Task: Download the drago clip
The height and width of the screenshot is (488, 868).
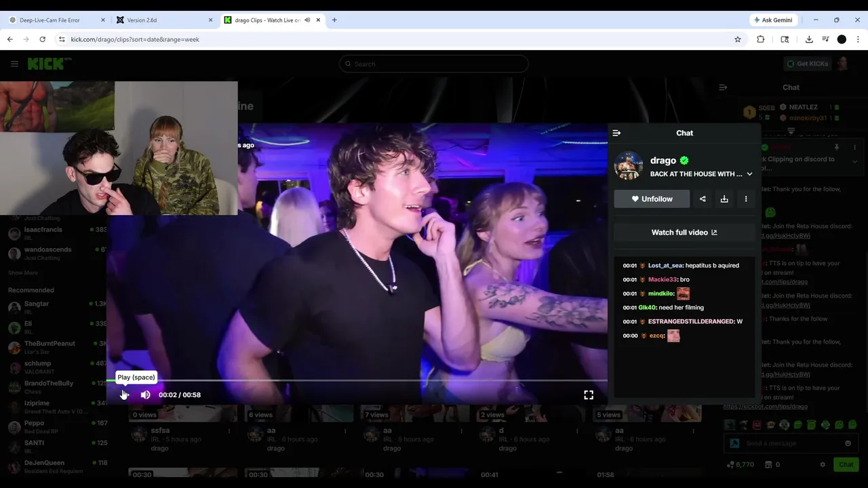Action: click(724, 199)
